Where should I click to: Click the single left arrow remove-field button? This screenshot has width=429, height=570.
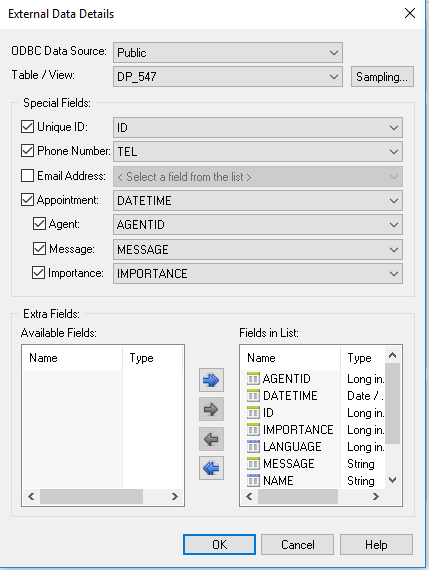(x=211, y=439)
